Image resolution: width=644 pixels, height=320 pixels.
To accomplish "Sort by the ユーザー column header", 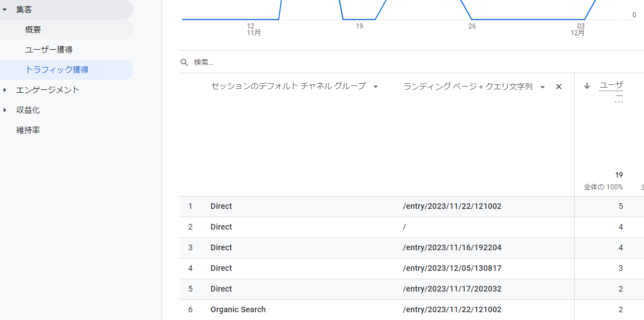I will point(611,91).
